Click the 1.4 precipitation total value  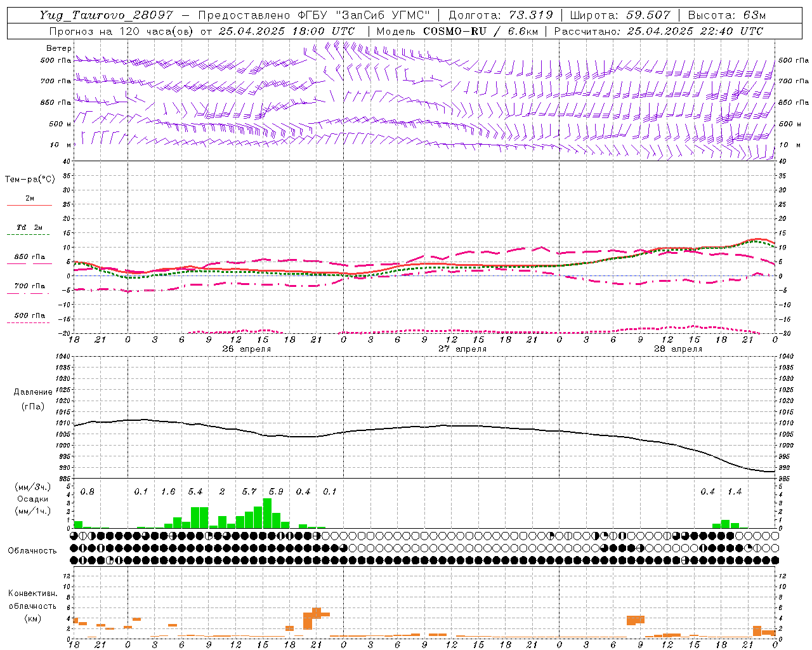(735, 492)
